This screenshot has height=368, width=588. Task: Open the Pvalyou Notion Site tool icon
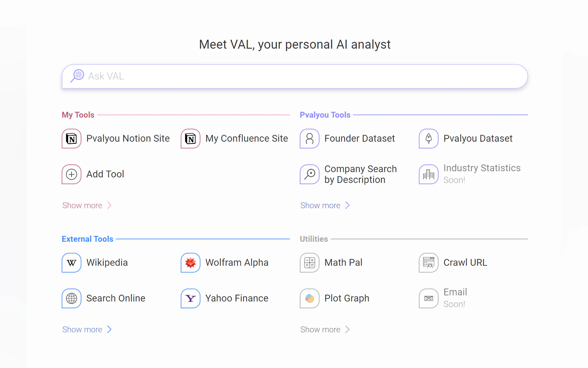tap(71, 139)
